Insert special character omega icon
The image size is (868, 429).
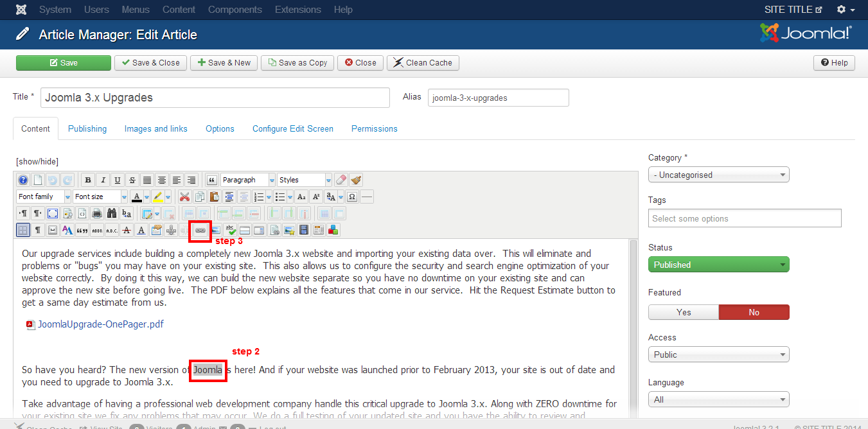351,197
